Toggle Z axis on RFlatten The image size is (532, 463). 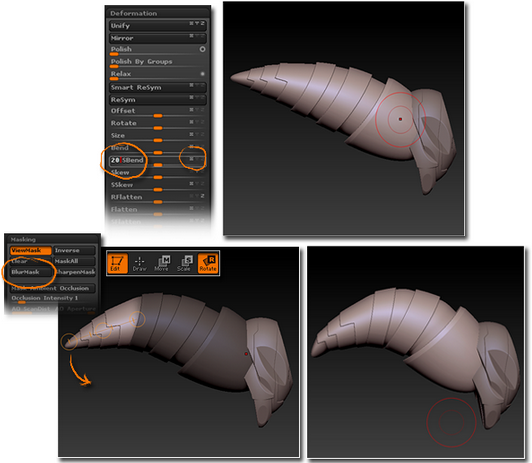[x=202, y=196]
